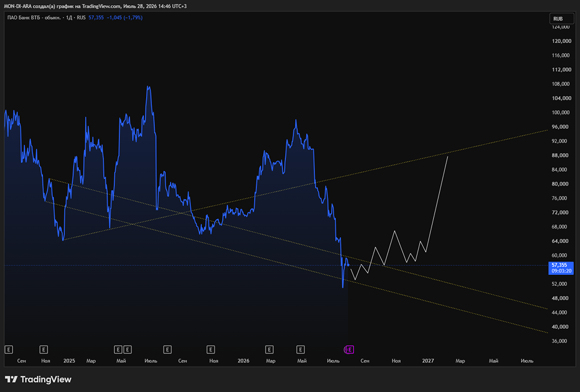
Task: Click the 1Д interval label in the legend
Action: [69, 17]
